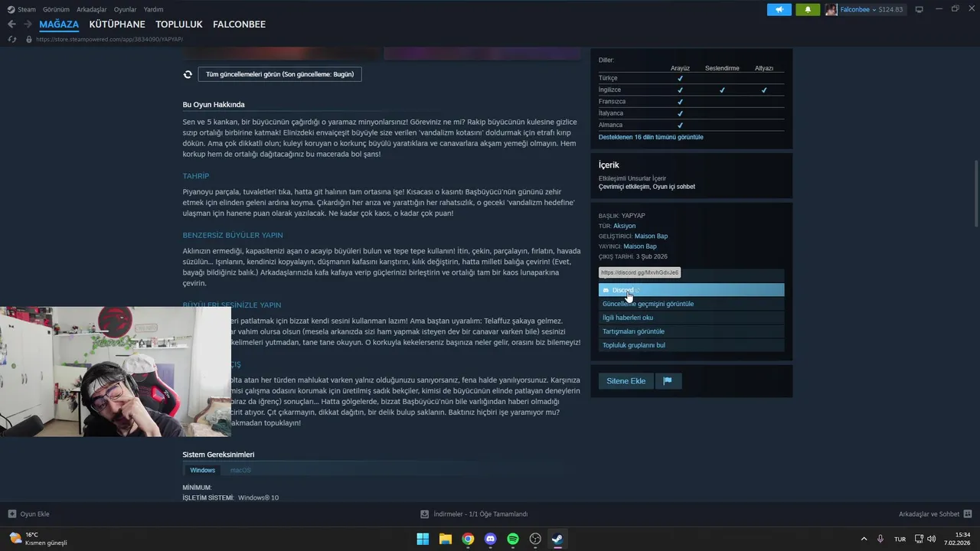Open the weather widget showing 16°C
980x551 pixels.
coord(38,539)
